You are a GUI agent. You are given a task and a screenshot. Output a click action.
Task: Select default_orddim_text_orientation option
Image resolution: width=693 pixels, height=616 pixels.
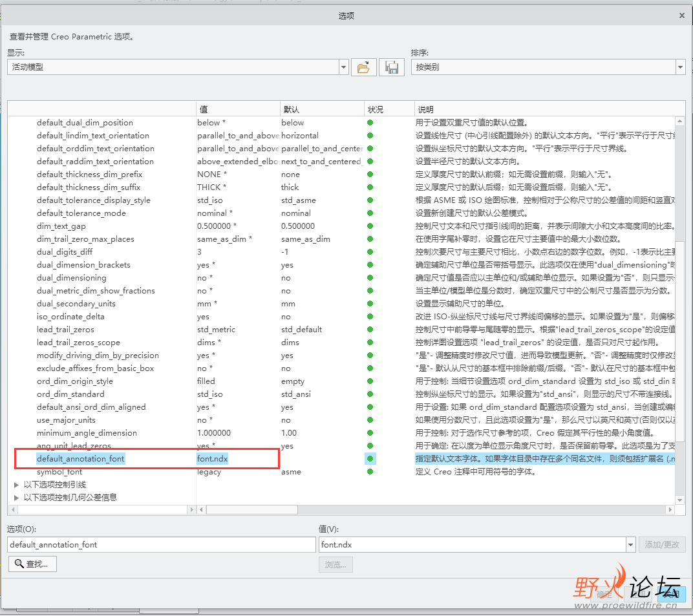[x=96, y=149]
